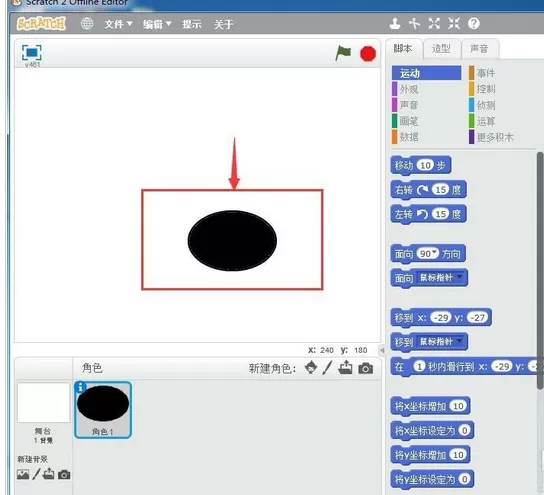Select the shrink sprite tool
Screen dimensions: 544x495
(x=454, y=24)
